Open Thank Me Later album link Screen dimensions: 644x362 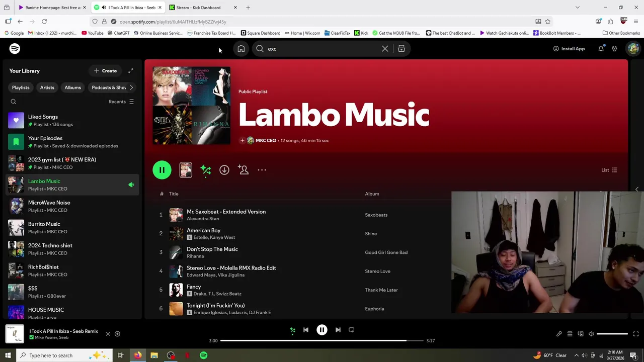pyautogui.click(x=381, y=290)
